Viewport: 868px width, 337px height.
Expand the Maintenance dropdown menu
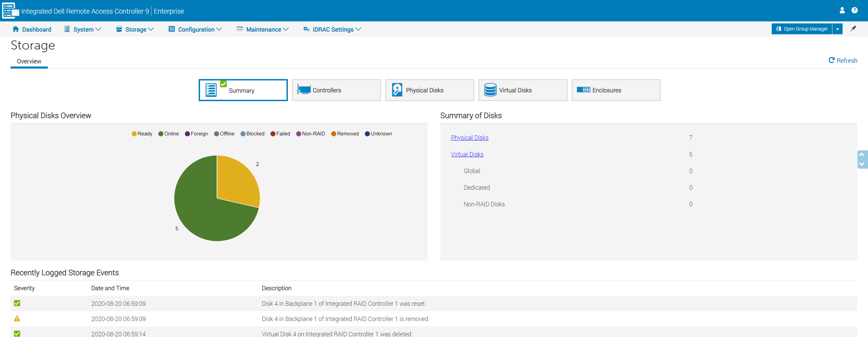[x=286, y=30]
